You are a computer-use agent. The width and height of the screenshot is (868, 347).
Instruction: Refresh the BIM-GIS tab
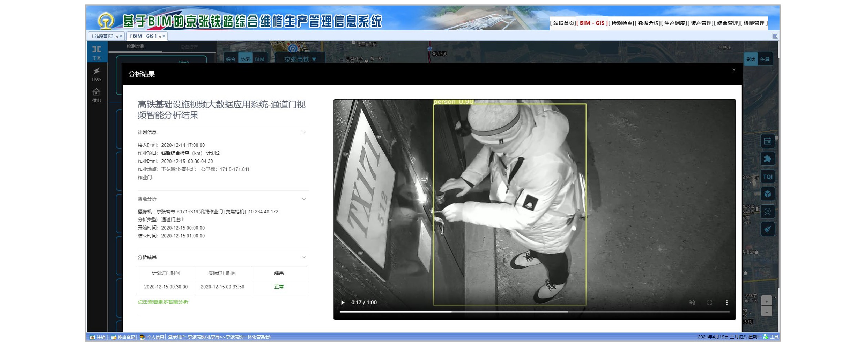[160, 37]
